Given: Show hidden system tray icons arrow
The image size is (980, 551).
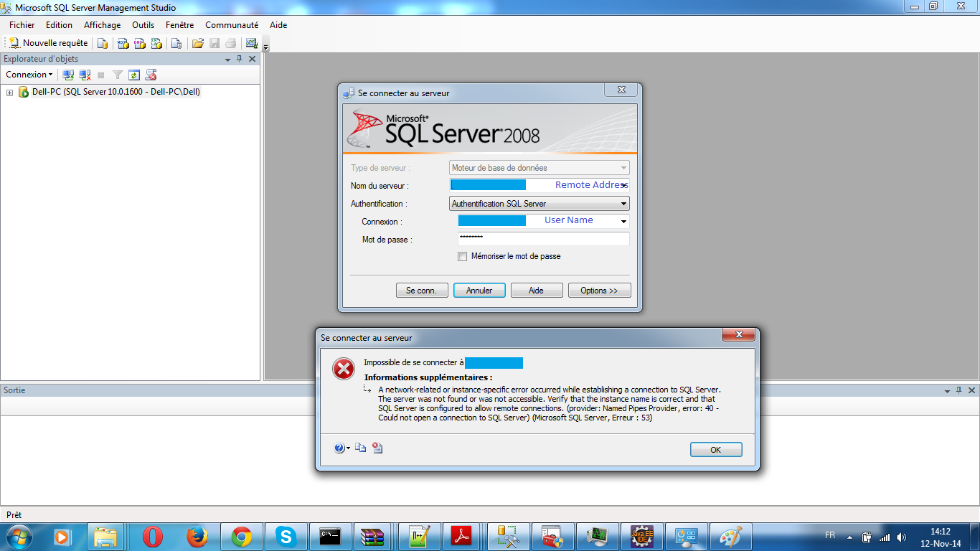Looking at the screenshot, I should [x=849, y=537].
